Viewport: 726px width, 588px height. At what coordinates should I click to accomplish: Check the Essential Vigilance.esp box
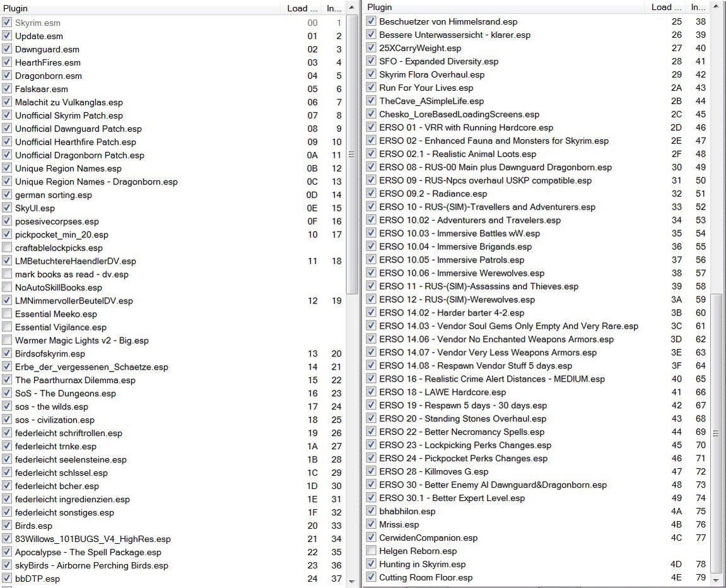pos(7,327)
